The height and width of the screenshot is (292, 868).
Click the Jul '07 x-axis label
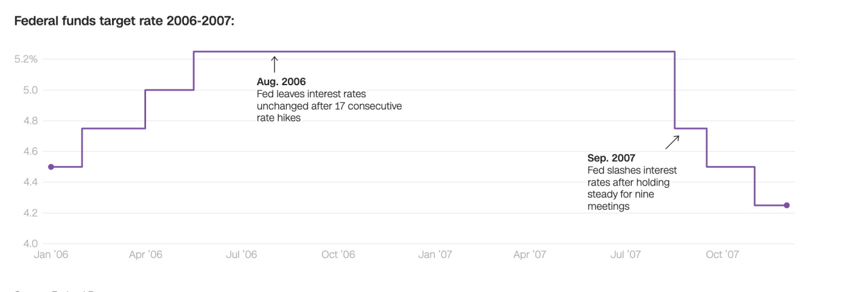pyautogui.click(x=625, y=255)
